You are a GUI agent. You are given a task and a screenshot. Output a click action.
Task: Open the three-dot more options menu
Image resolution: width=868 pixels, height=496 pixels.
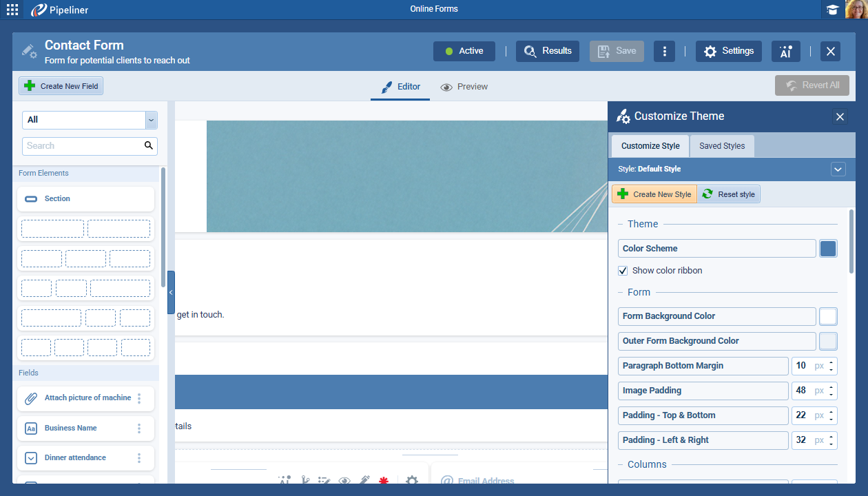[664, 51]
